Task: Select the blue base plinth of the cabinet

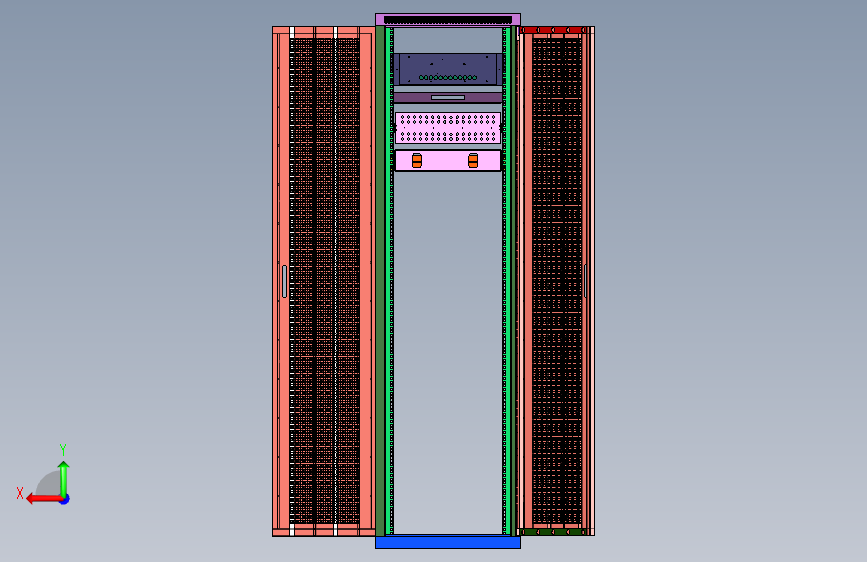Action: tap(448, 542)
